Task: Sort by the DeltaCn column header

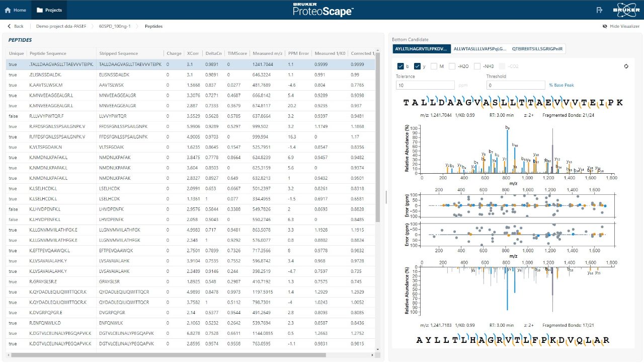Action: point(213,53)
